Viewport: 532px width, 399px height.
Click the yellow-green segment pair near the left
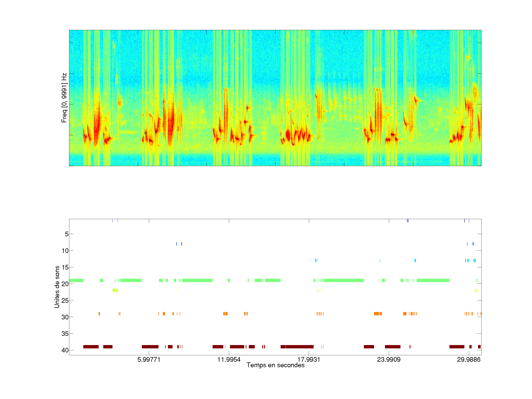point(115,290)
